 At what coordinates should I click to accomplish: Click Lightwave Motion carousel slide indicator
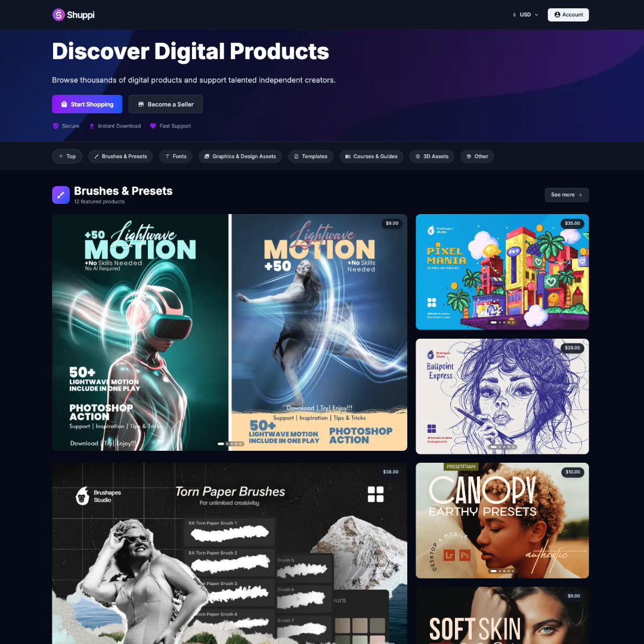[230, 444]
